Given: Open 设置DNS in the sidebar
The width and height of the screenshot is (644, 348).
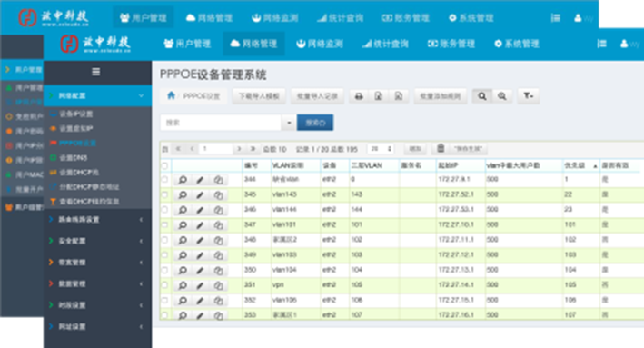Looking at the screenshot, I should [73, 158].
